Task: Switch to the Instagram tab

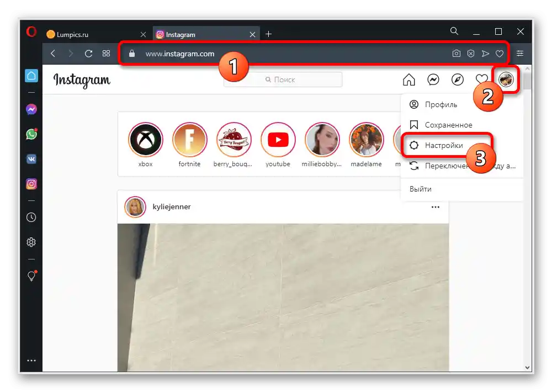Action: tap(206, 35)
